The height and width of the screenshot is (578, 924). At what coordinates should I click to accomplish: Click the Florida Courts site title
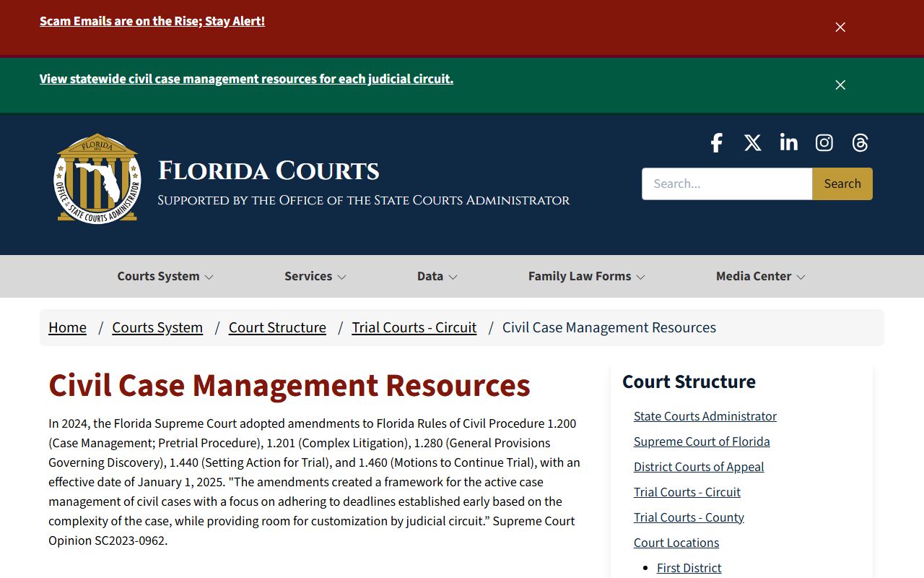(x=269, y=171)
